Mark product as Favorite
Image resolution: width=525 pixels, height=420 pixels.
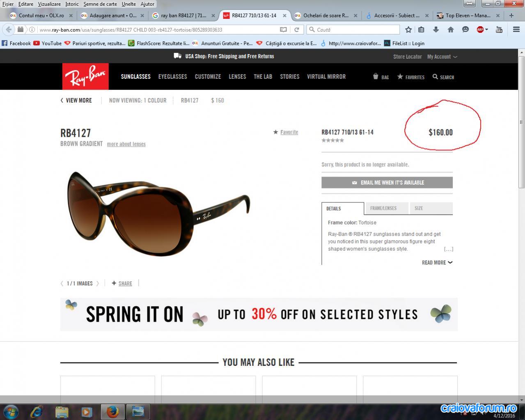[x=286, y=132]
